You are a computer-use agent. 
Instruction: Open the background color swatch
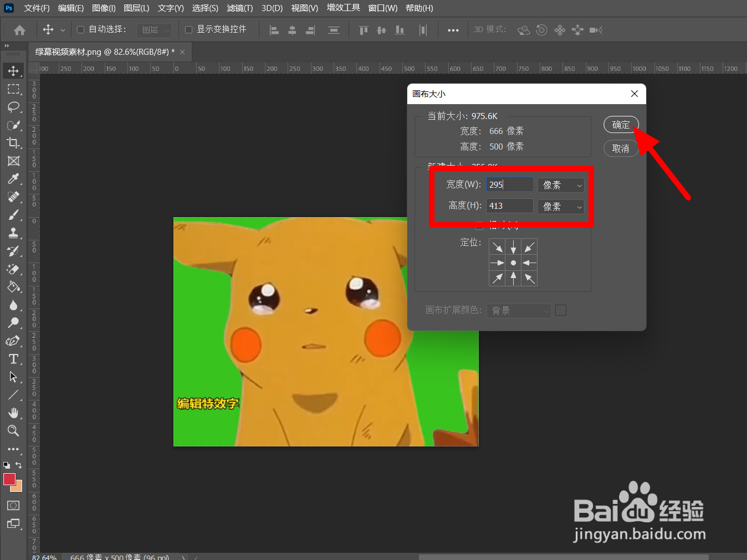18,487
